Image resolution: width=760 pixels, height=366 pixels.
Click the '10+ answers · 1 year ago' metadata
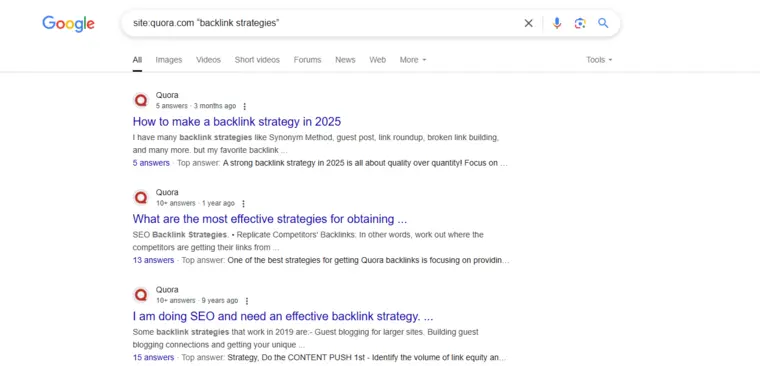click(x=195, y=203)
